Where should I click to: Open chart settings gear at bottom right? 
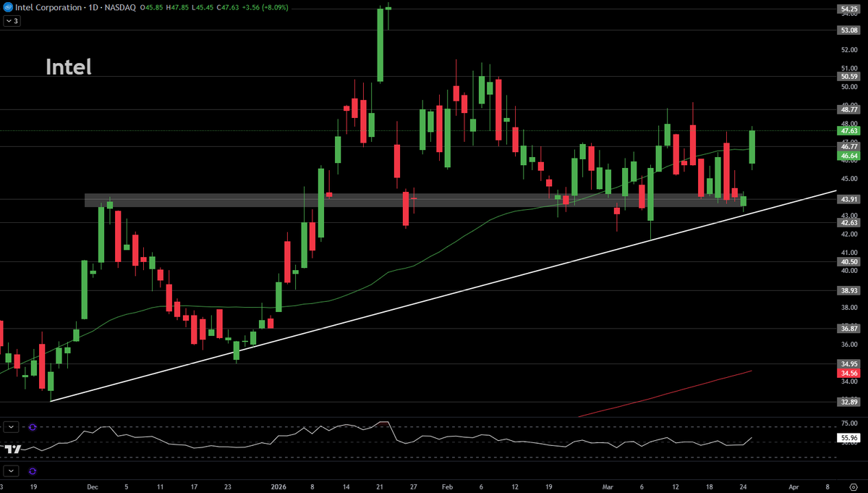click(x=853, y=488)
